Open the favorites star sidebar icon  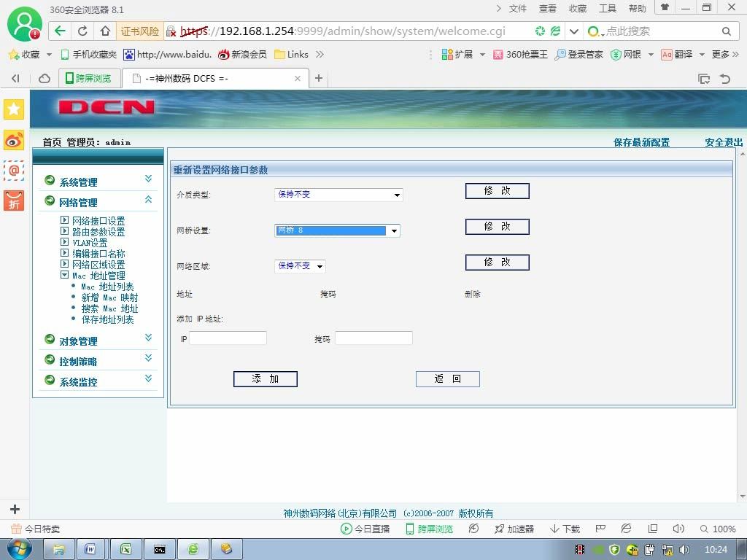[14, 109]
